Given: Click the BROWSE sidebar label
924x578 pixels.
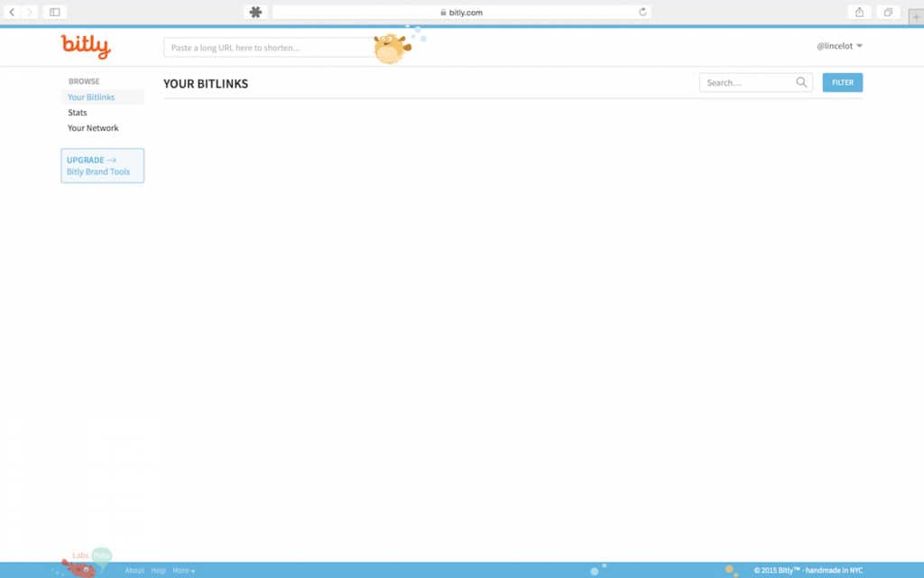Looking at the screenshot, I should tap(84, 80).
